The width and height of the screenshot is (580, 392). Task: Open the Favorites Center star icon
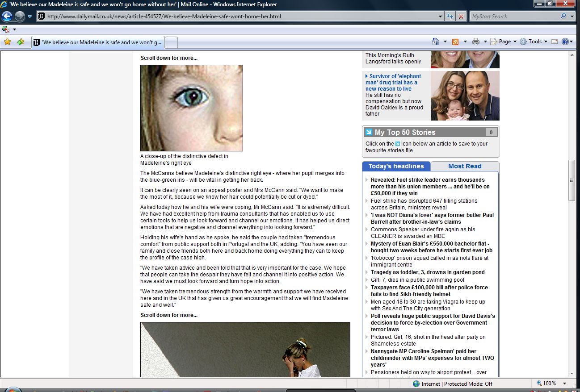click(x=7, y=42)
